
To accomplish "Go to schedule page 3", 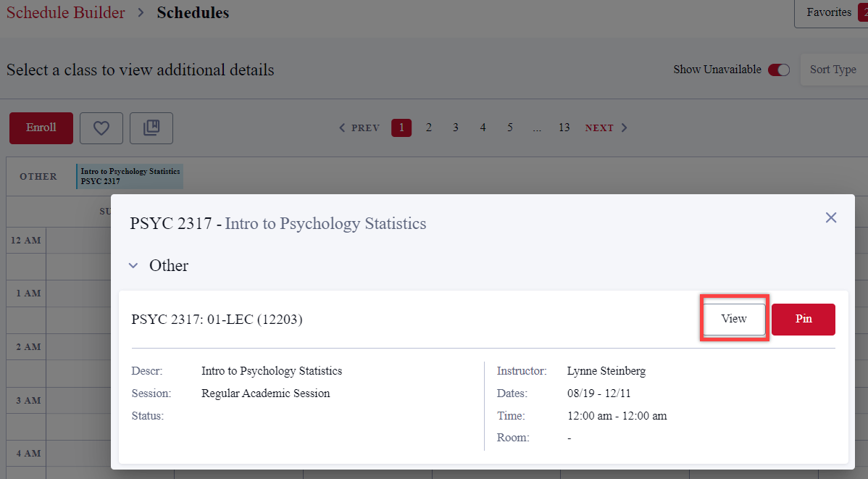I will (456, 128).
